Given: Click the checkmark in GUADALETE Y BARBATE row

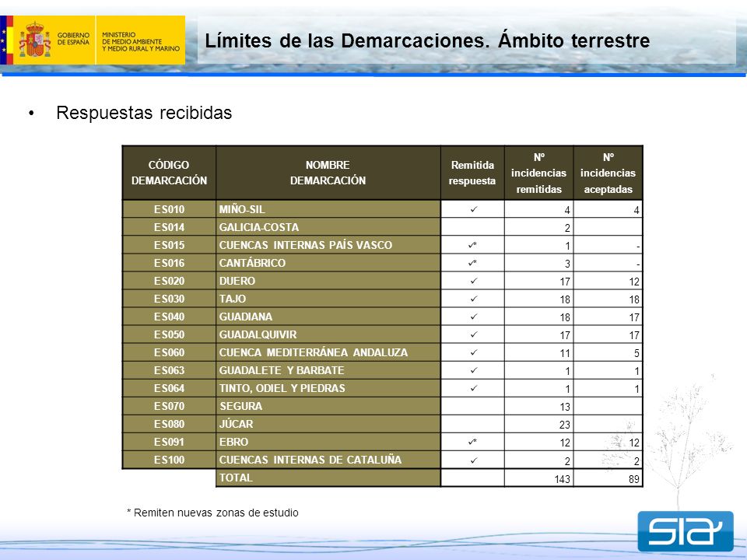Looking at the screenshot, I should (474, 370).
